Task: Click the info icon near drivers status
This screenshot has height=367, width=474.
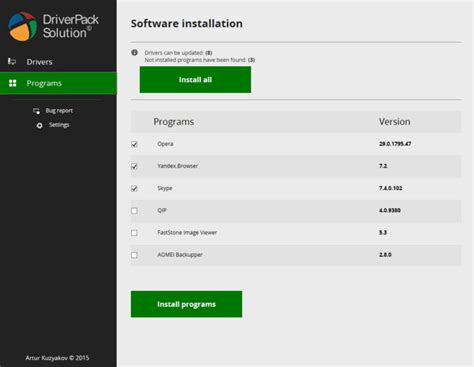Action: coord(135,52)
